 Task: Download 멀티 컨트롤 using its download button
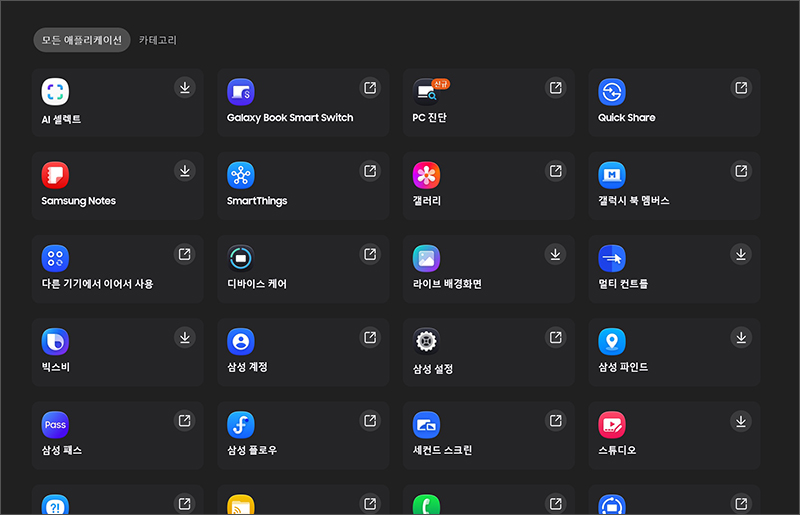(741, 254)
